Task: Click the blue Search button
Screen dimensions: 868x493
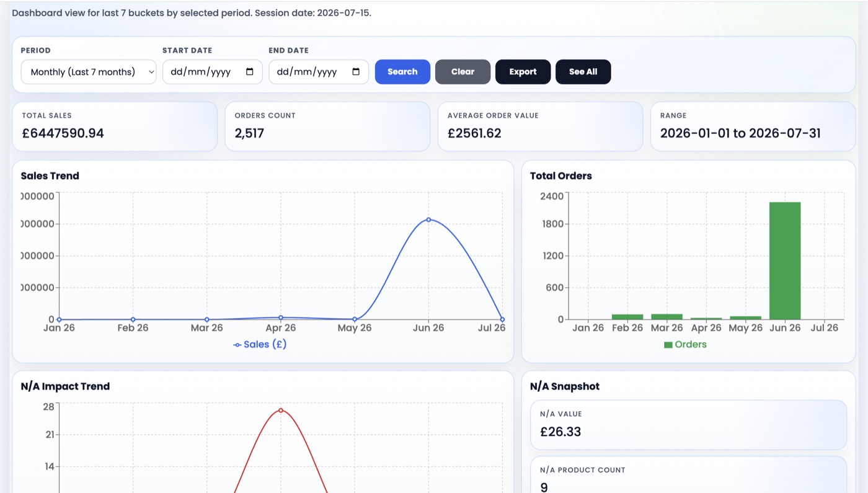Action: pos(402,72)
